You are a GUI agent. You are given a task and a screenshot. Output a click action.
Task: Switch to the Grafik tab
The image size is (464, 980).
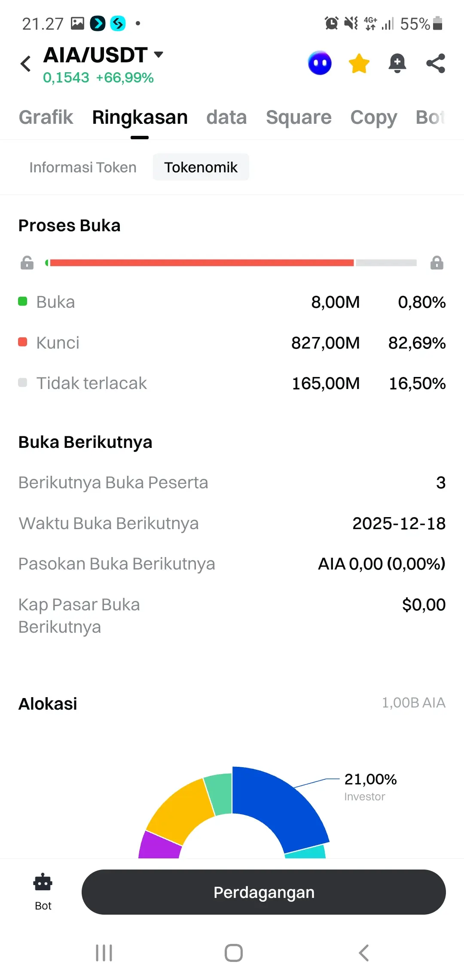[46, 117]
